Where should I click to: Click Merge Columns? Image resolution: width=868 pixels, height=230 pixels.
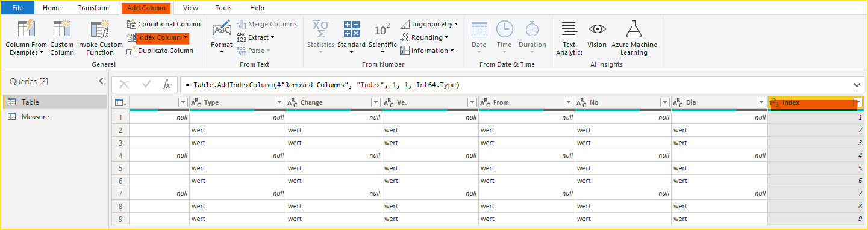(267, 24)
